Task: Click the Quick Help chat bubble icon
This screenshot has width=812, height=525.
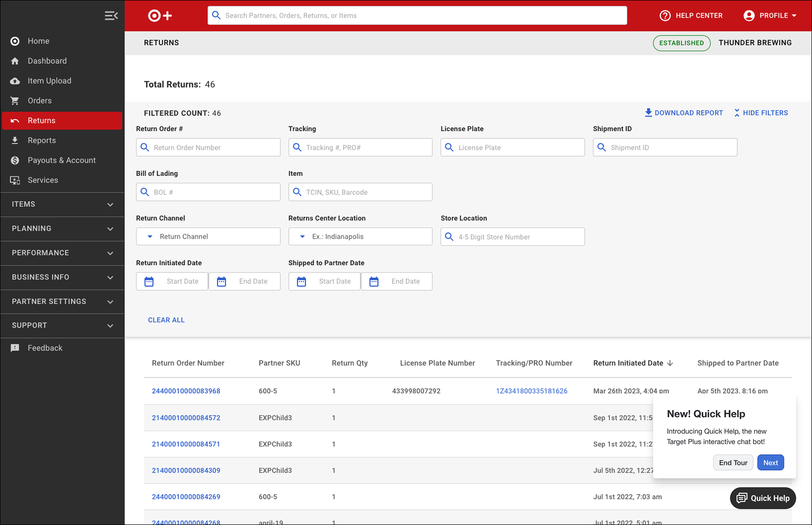Action: (742, 498)
